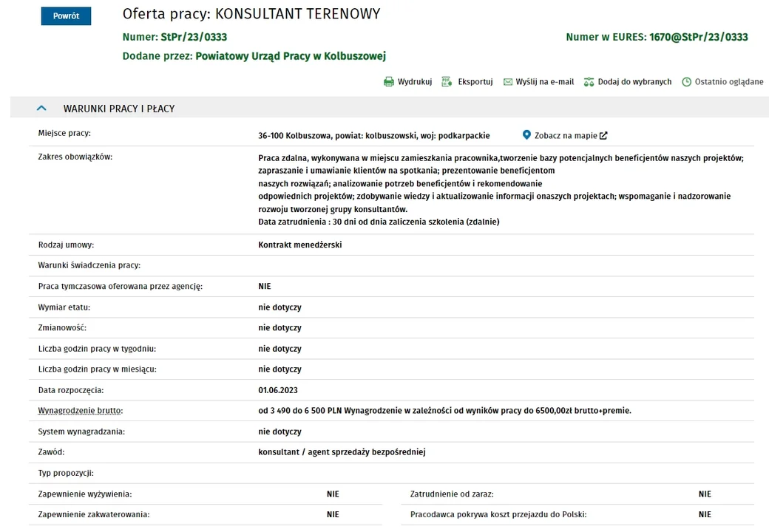The width and height of the screenshot is (769, 532).
Task: Click the Rodzaj umowy label
Action: point(66,245)
